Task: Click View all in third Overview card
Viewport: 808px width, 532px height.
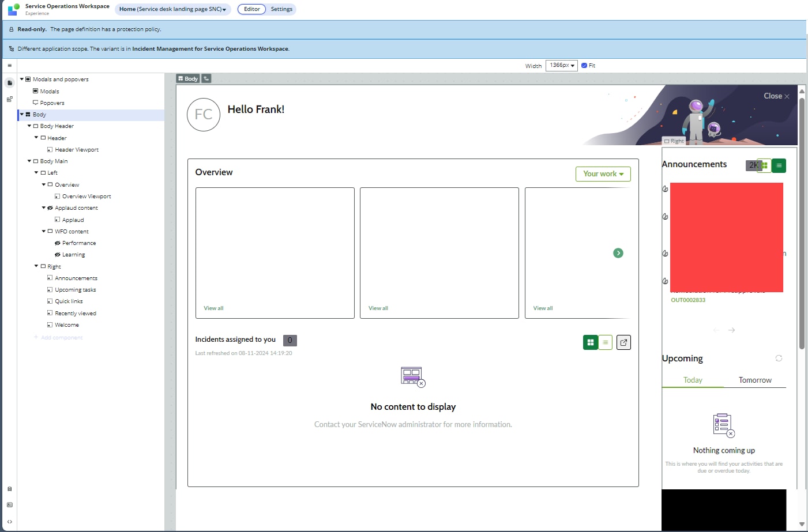Action: click(543, 308)
